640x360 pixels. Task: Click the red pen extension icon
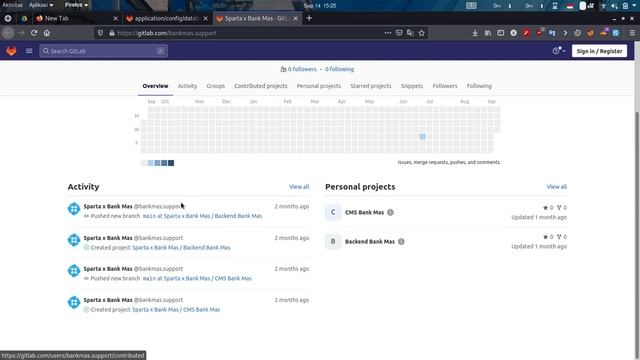tap(526, 33)
